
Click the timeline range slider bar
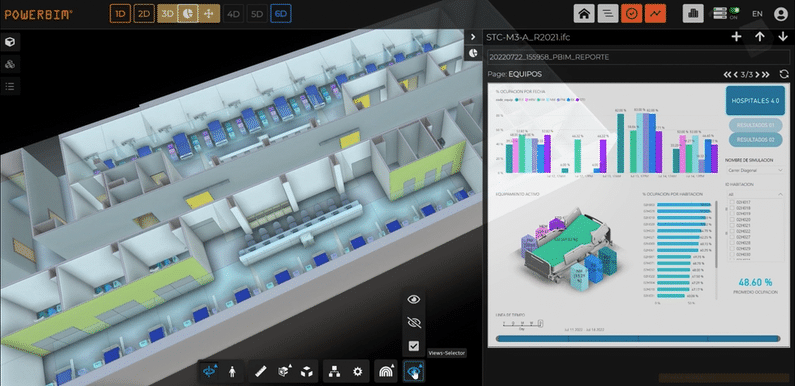(638, 338)
